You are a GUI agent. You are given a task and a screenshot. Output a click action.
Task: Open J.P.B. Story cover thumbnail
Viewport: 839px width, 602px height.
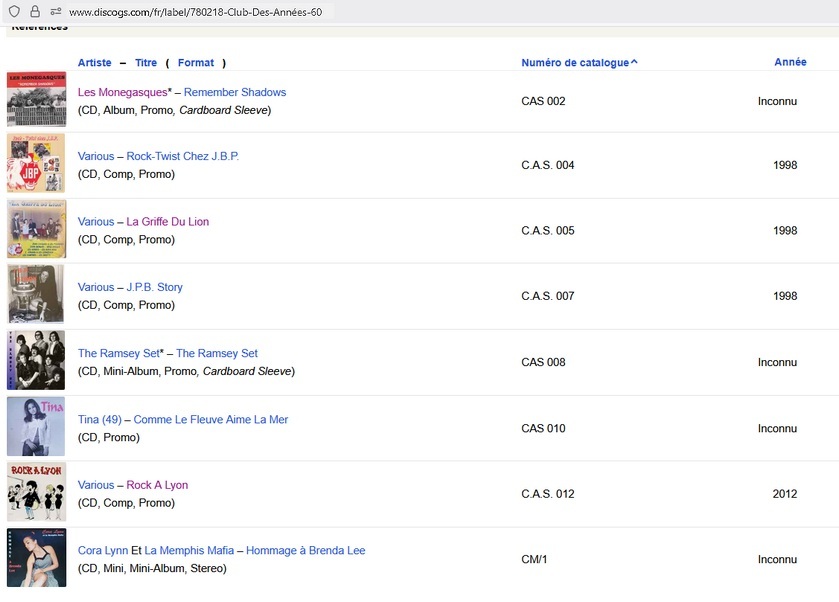coord(36,294)
